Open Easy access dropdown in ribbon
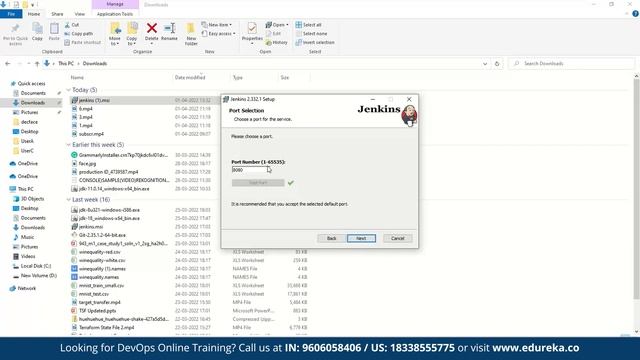 (218, 33)
